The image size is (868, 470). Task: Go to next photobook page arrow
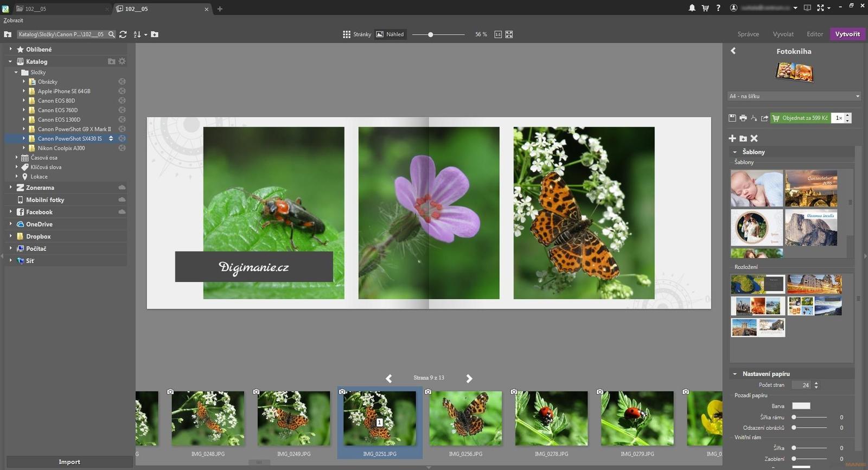469,378
